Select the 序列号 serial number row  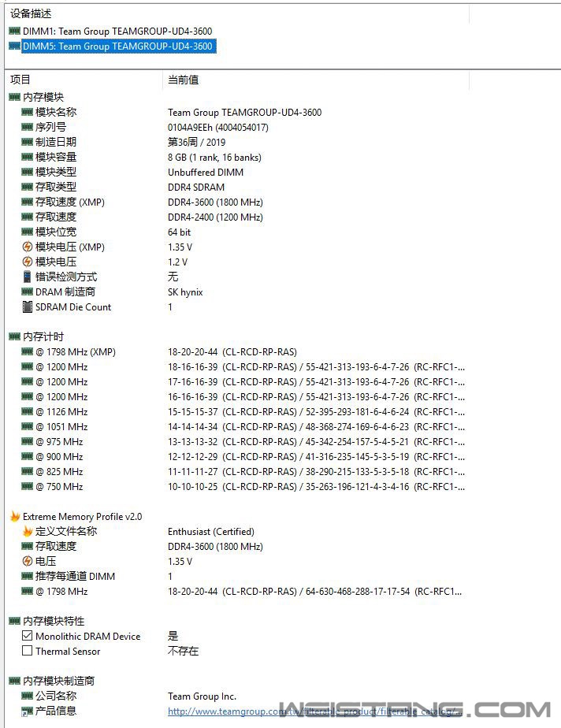point(50,127)
